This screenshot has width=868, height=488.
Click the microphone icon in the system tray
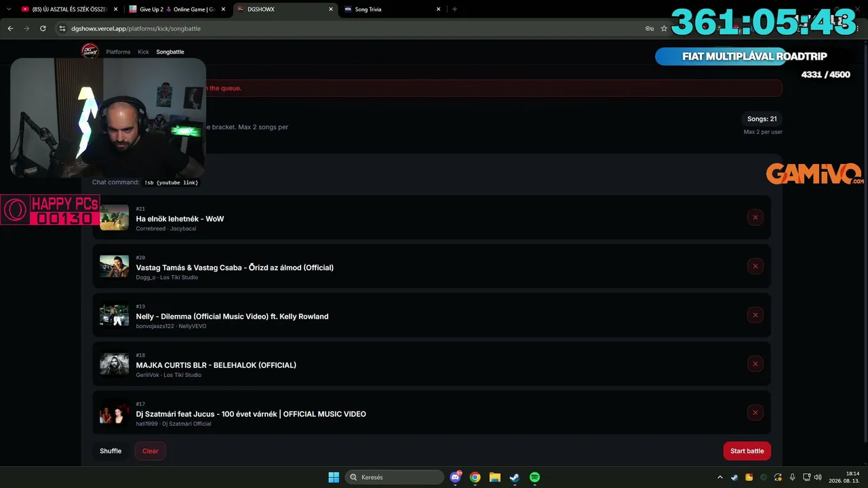pyautogui.click(x=792, y=477)
